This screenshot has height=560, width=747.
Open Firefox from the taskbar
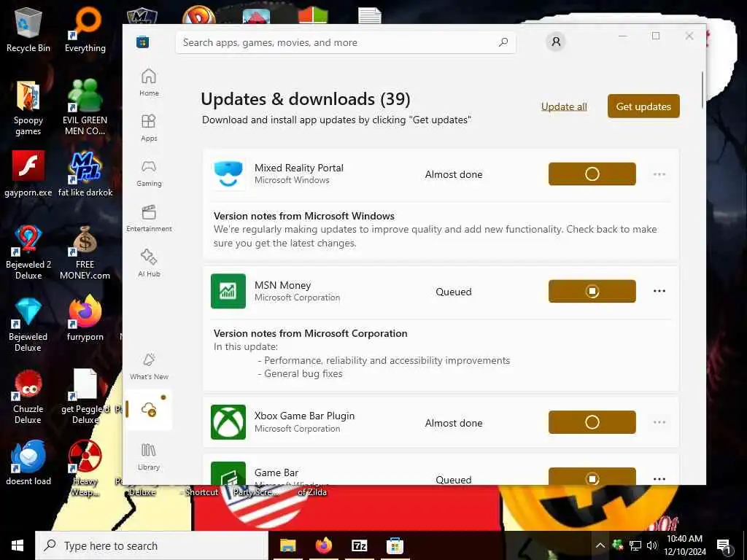(324, 545)
